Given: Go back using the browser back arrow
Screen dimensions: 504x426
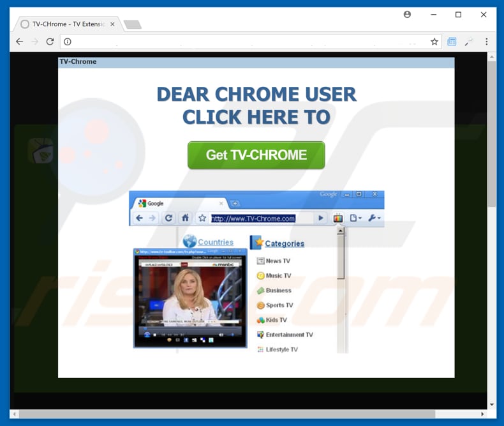Looking at the screenshot, I should pyautogui.click(x=20, y=42).
